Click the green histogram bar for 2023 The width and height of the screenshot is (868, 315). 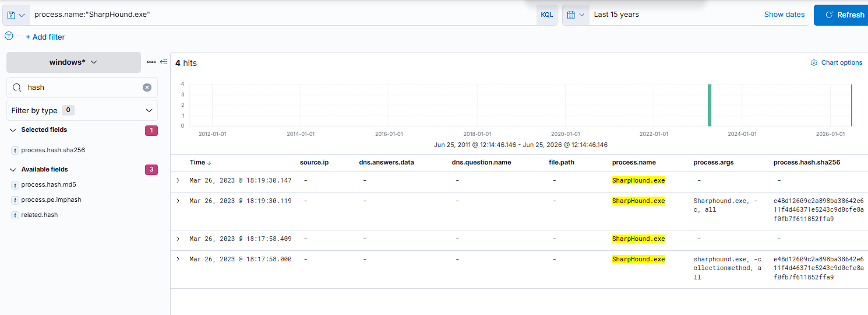tap(710, 105)
